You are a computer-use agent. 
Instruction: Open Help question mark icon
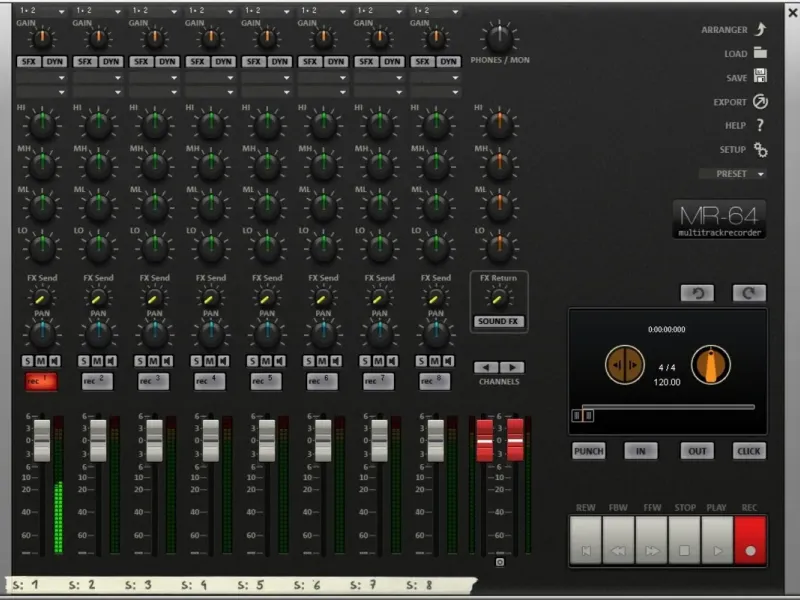[760, 125]
